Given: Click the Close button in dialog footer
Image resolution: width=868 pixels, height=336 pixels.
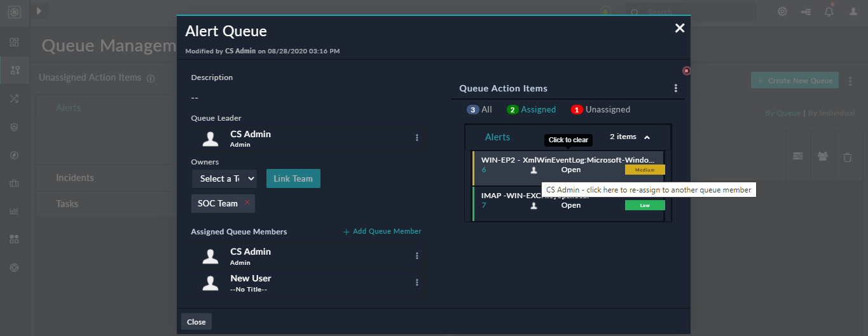Looking at the screenshot, I should point(196,322).
